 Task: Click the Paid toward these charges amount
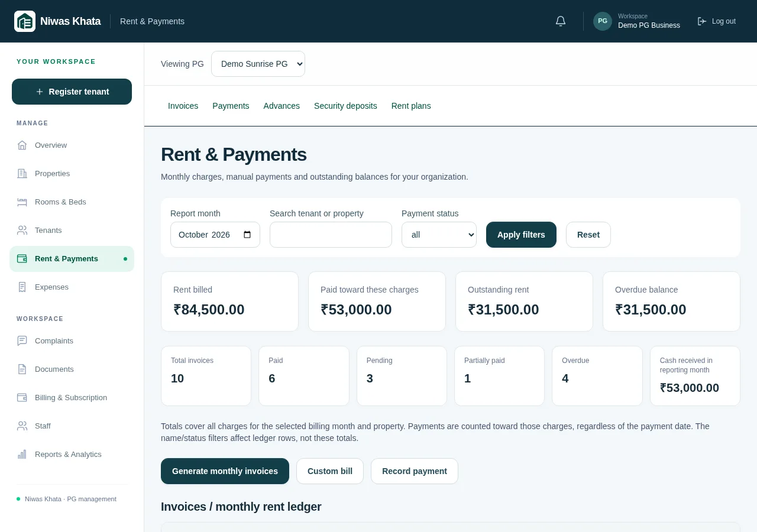356,310
